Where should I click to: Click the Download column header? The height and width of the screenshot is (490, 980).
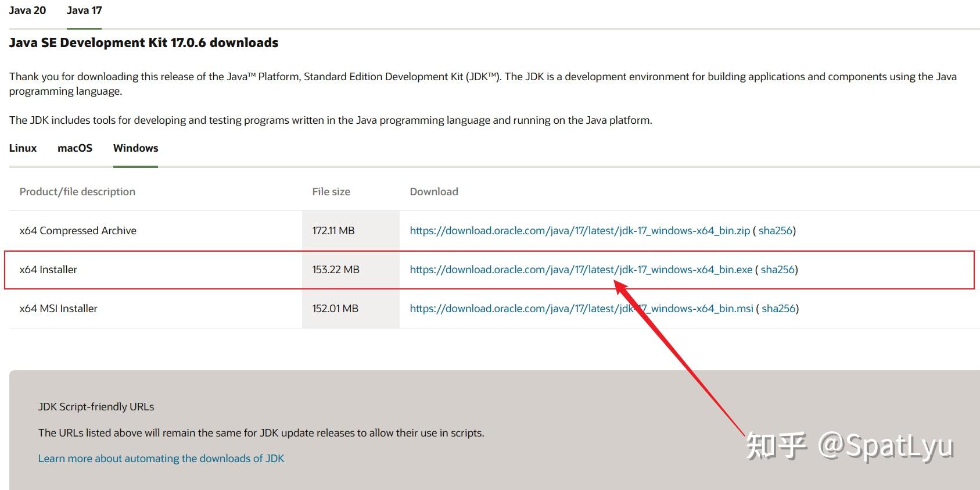pos(434,192)
